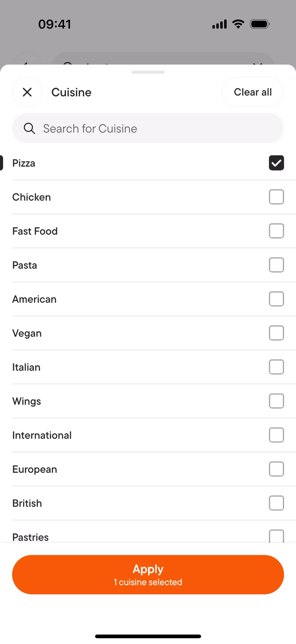Choose the European cuisine label
296x644 pixels.
click(35, 469)
